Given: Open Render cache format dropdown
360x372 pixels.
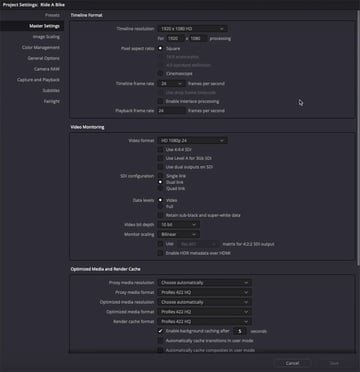Looking at the screenshot, I should 204,321.
